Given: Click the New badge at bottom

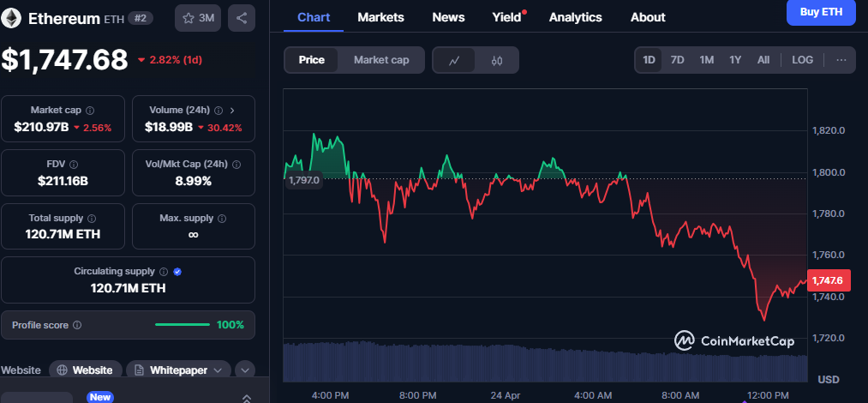Looking at the screenshot, I should pos(100,397).
